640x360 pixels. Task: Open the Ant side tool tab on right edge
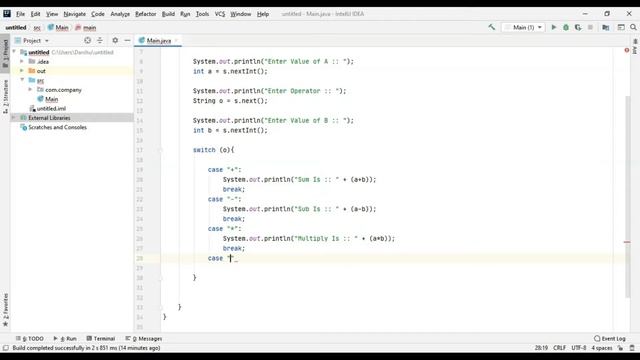coord(635,47)
